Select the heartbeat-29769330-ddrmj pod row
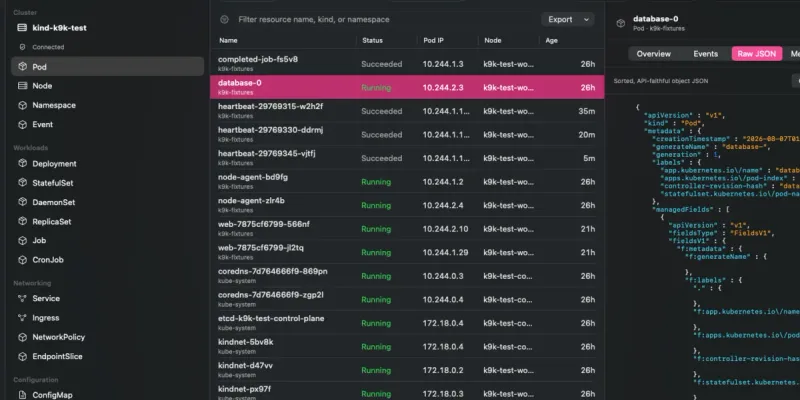This screenshot has width=800, height=400. [x=407, y=134]
